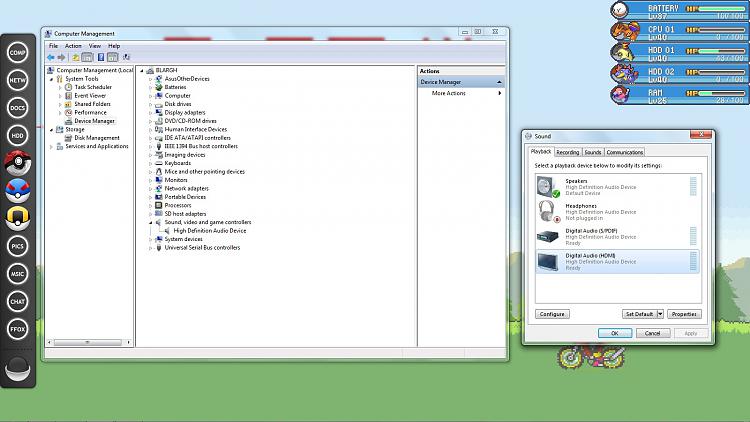Screen dimensions: 750x422
Task: Click the RAM status widget
Action: pyautogui.click(x=680, y=94)
